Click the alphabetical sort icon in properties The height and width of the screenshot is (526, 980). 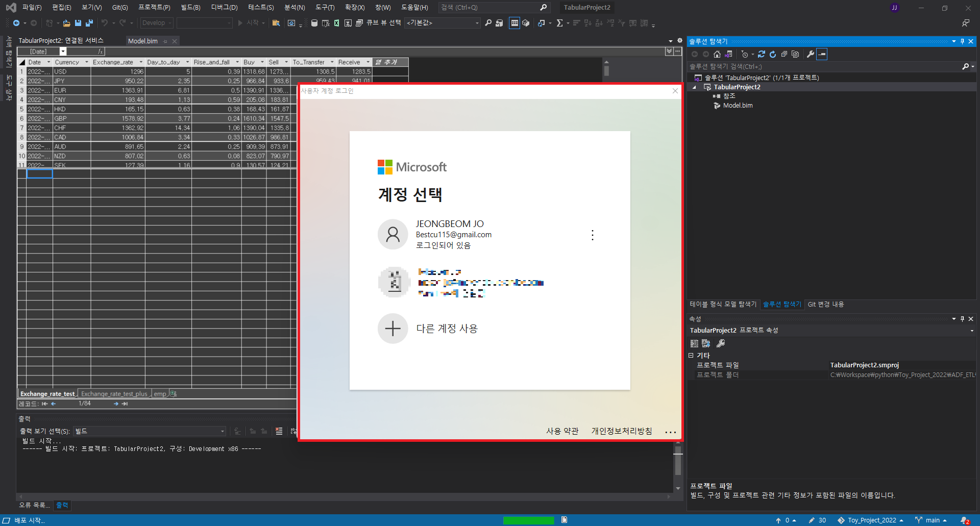click(x=706, y=343)
